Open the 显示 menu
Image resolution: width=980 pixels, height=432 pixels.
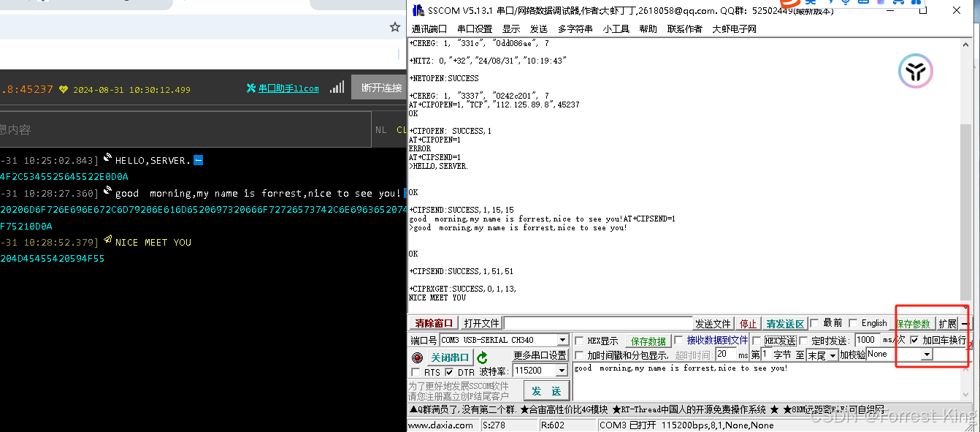point(511,29)
